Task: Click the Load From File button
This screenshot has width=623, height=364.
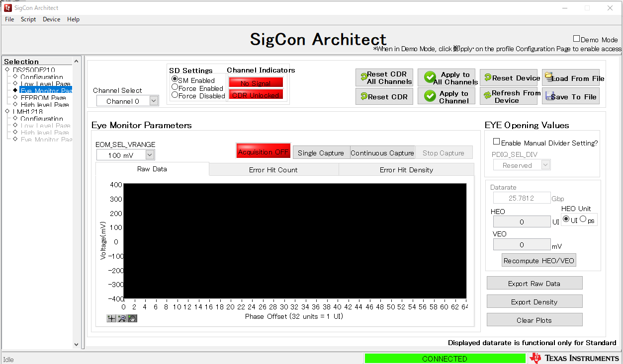Action: tap(571, 77)
